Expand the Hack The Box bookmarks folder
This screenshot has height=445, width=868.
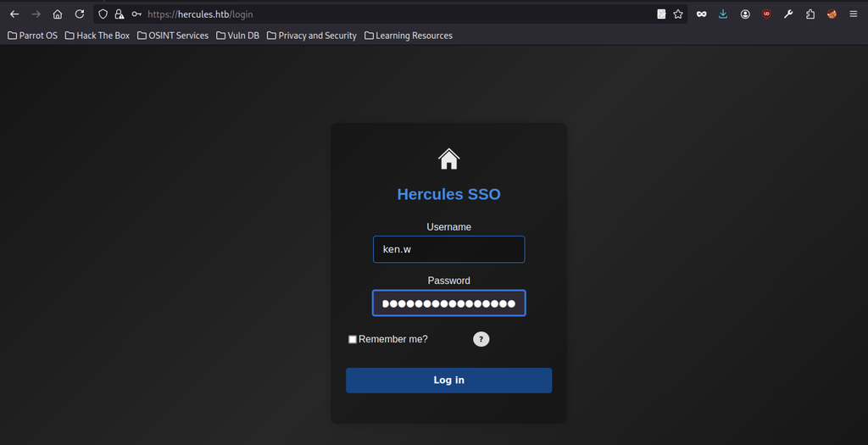97,36
